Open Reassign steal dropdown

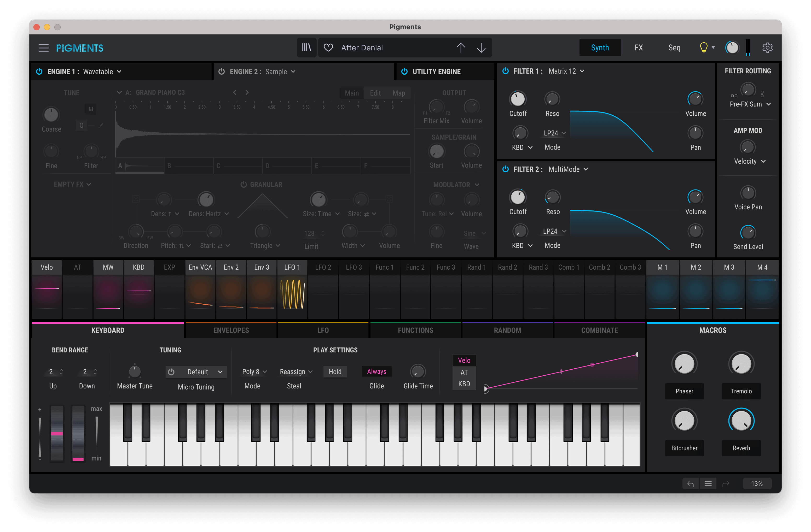click(x=296, y=372)
